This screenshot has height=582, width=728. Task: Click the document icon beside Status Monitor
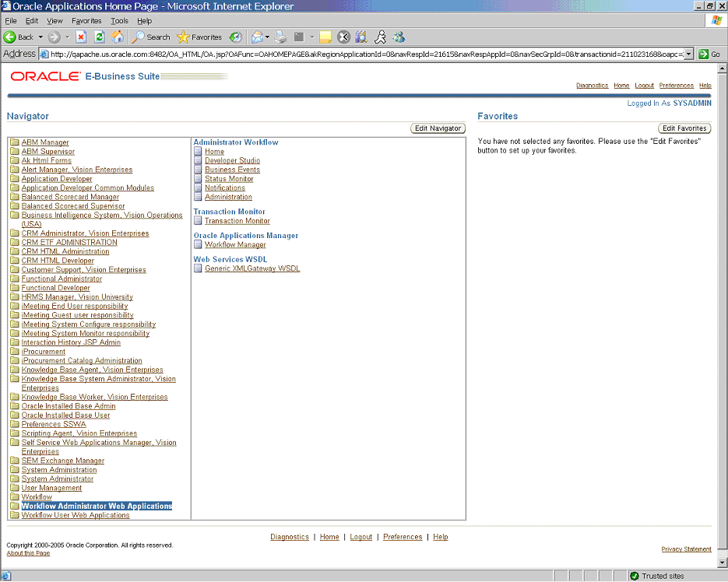click(198, 178)
